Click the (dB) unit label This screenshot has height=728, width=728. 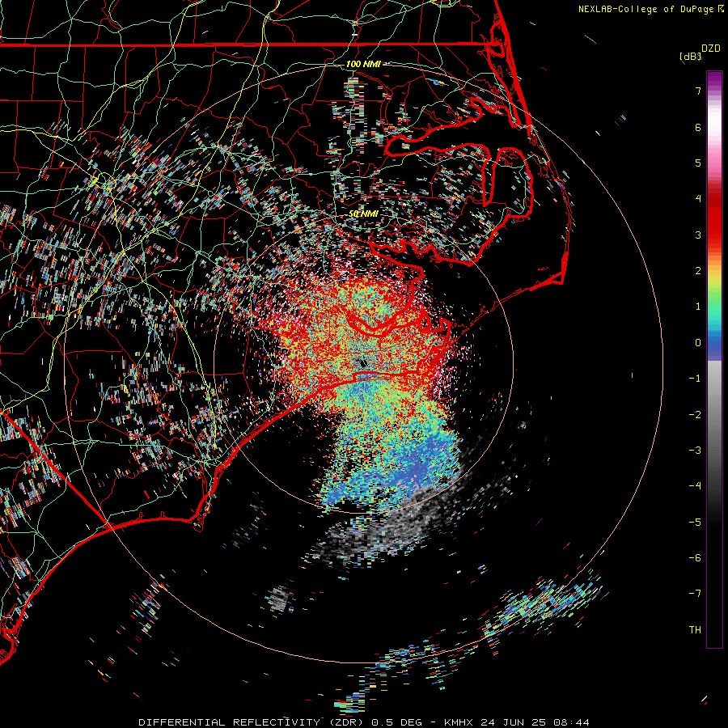(x=690, y=57)
